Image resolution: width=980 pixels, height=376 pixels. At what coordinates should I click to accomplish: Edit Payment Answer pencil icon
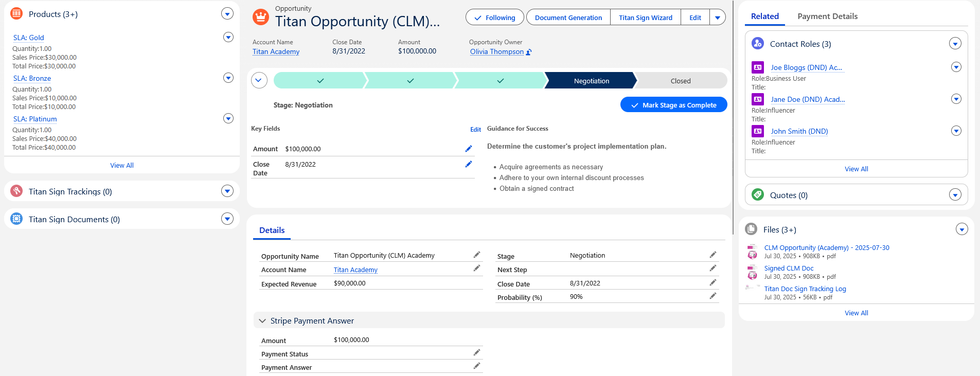[x=477, y=366]
